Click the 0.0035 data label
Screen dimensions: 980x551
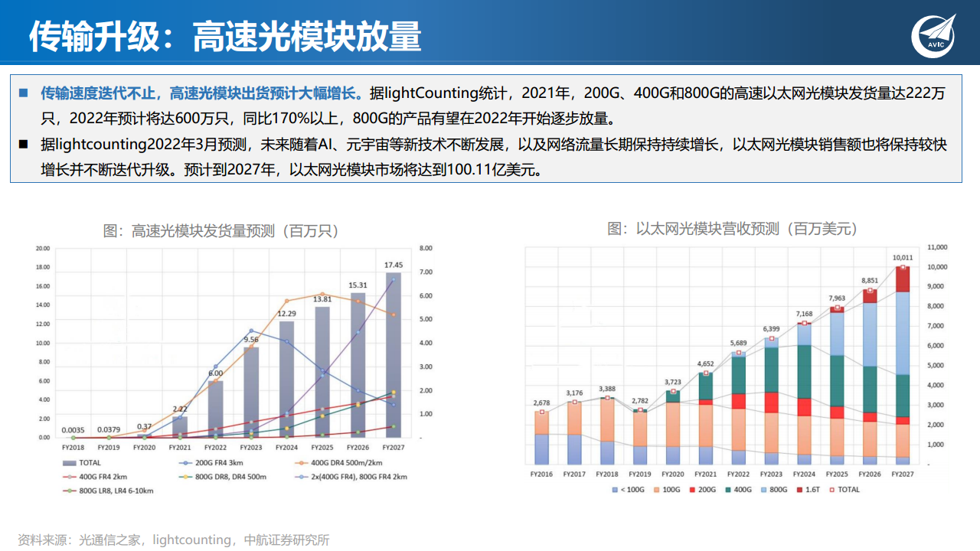click(73, 430)
